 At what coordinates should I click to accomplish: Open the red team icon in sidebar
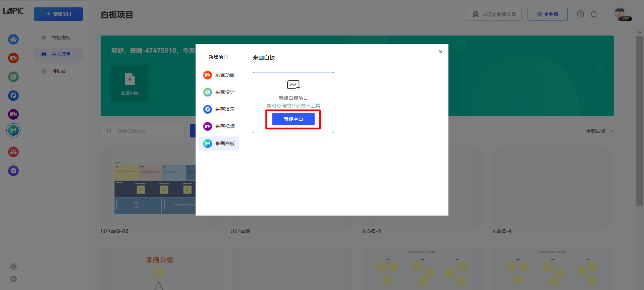(x=13, y=152)
